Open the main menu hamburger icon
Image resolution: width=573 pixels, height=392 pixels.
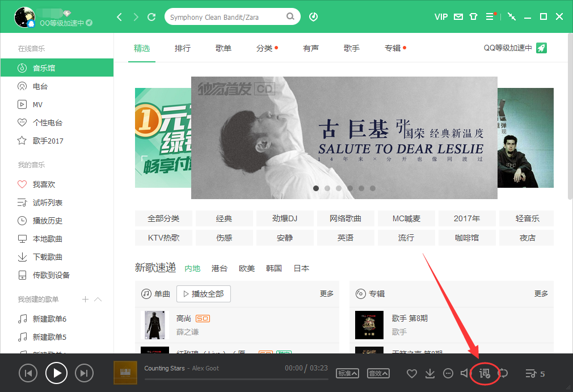[x=490, y=17]
